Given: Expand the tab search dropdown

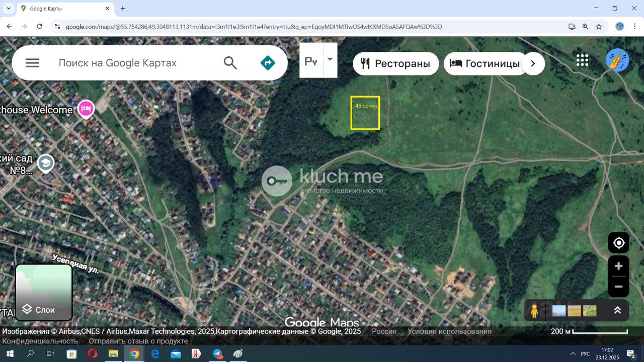Looking at the screenshot, I should tap(9, 9).
